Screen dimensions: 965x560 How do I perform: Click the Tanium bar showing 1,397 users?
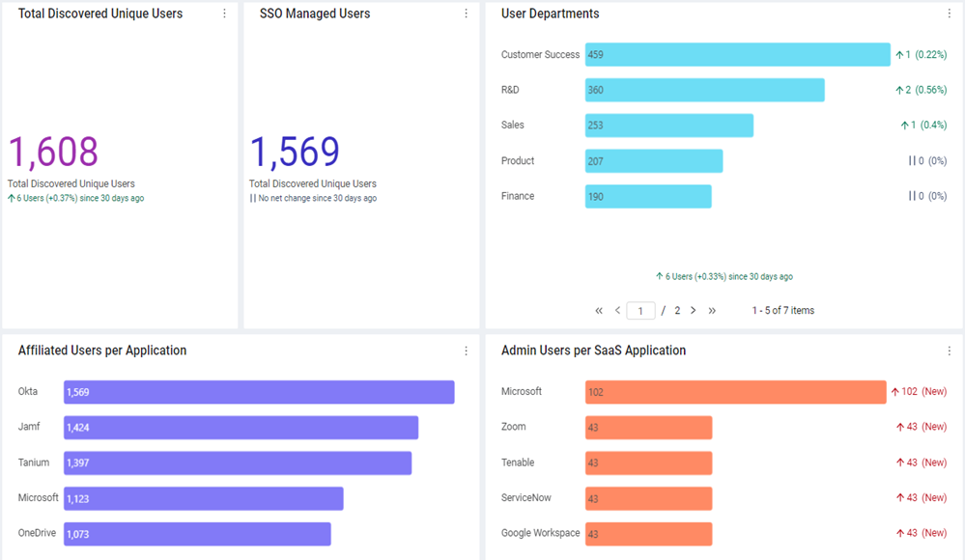[238, 462]
